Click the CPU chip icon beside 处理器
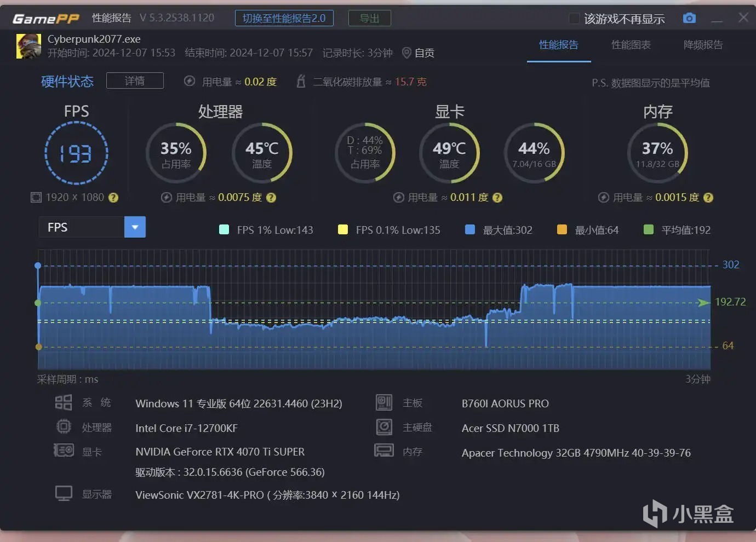This screenshot has height=542, width=756. (x=64, y=426)
